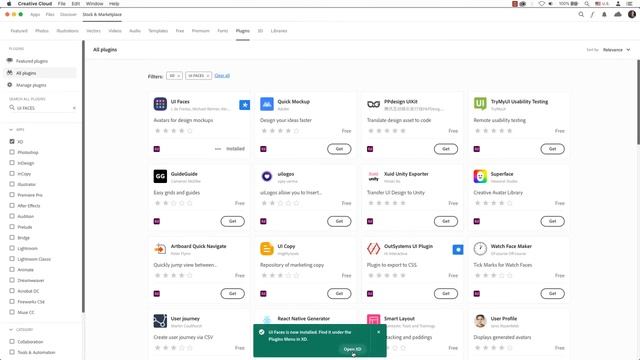640x360 pixels.
Task: Open the uilogos plugin icon
Action: (x=267, y=176)
